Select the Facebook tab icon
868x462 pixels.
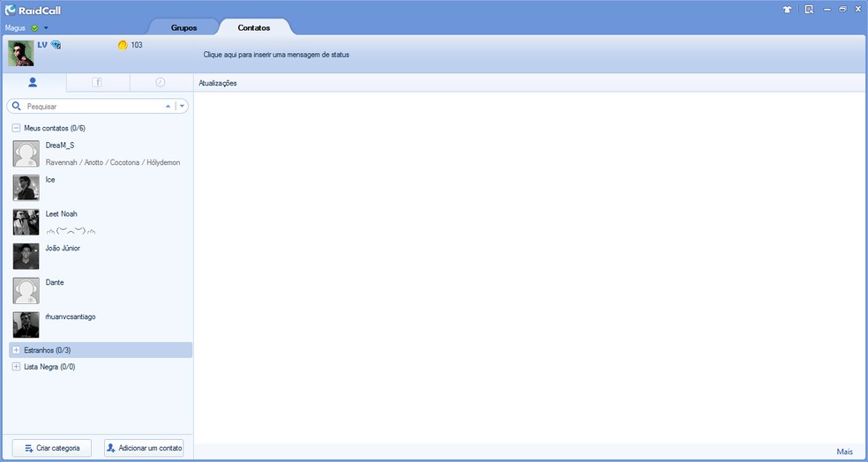click(97, 83)
